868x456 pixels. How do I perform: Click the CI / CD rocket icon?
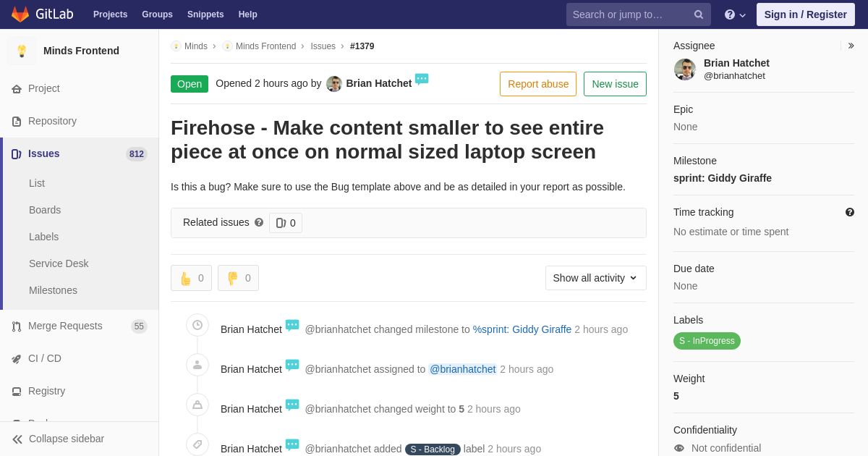[x=17, y=359]
